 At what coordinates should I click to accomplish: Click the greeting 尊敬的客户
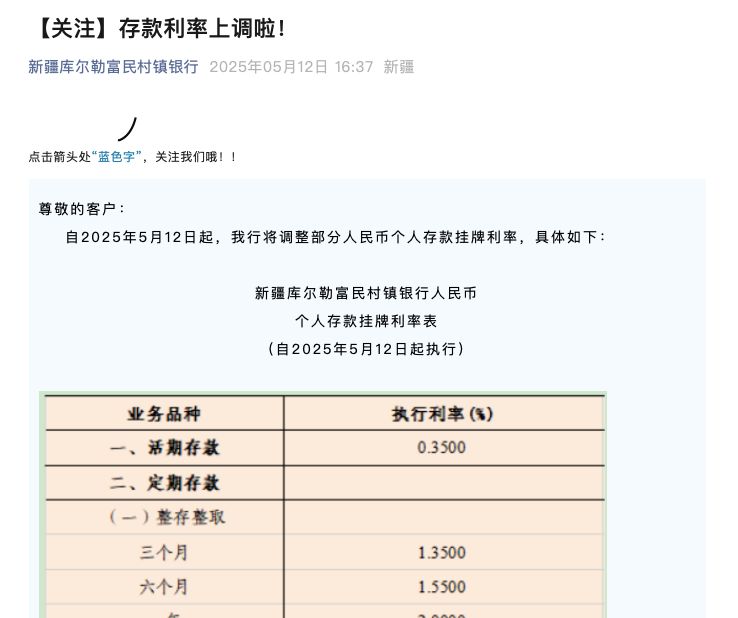81,209
